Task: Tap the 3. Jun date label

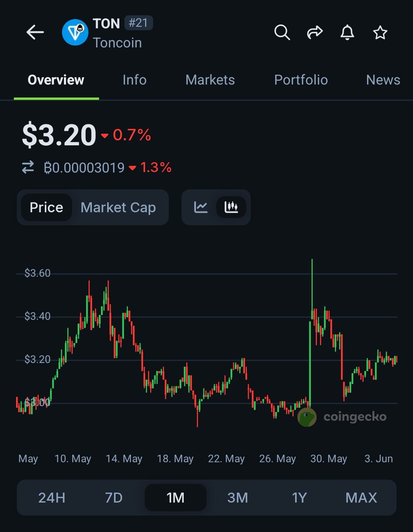Action: tap(379, 459)
